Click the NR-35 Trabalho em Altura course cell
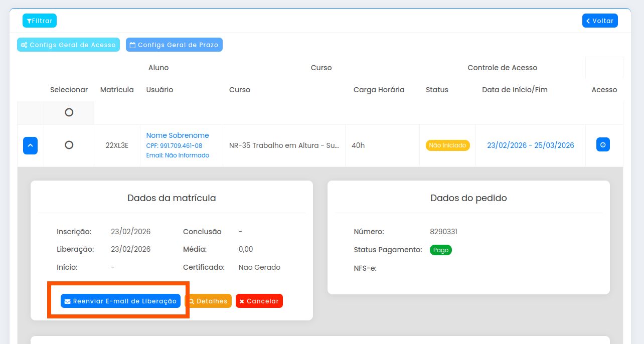This screenshot has width=644, height=344. (x=284, y=145)
